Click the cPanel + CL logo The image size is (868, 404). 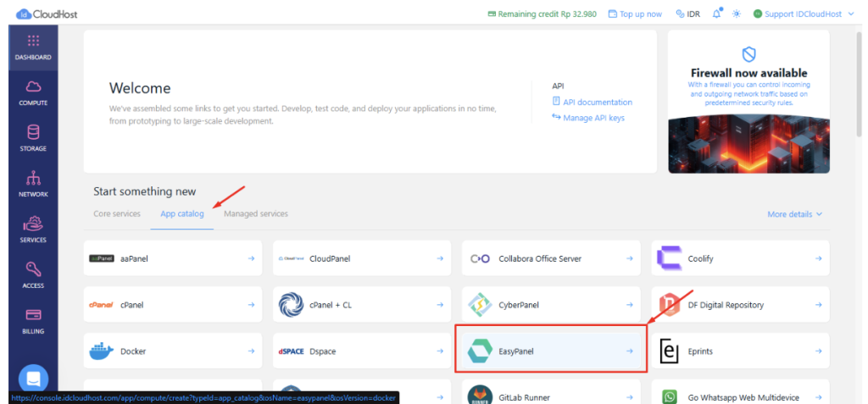292,305
